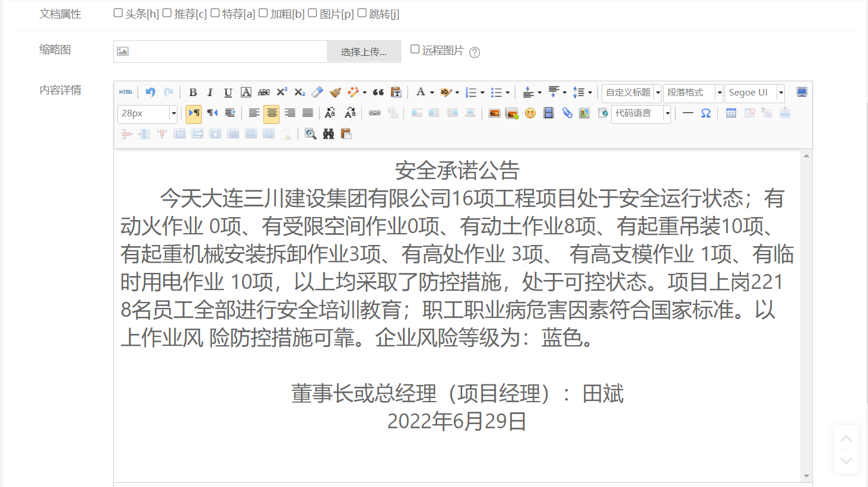Screen dimensions: 868x487
Task: Expand the unordered list style options
Action: pos(507,93)
